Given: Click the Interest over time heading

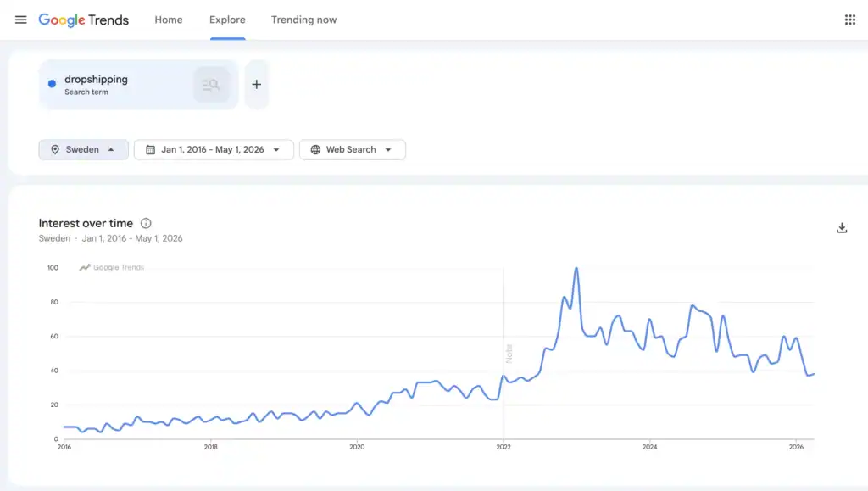Looking at the screenshot, I should pos(86,223).
